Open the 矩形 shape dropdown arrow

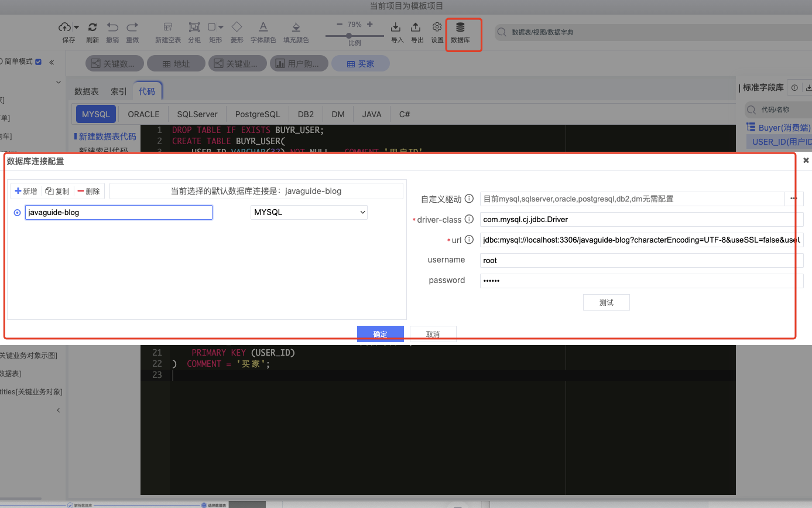221,27
